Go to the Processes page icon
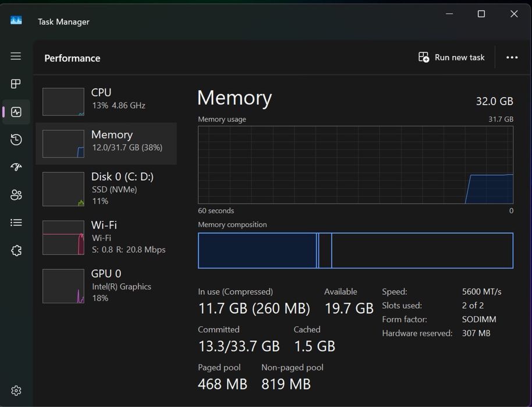 coord(16,84)
